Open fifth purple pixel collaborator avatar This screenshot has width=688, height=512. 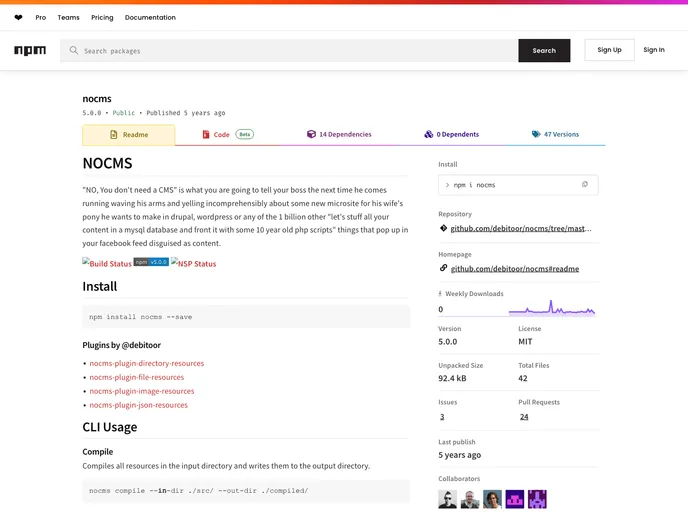click(537, 499)
